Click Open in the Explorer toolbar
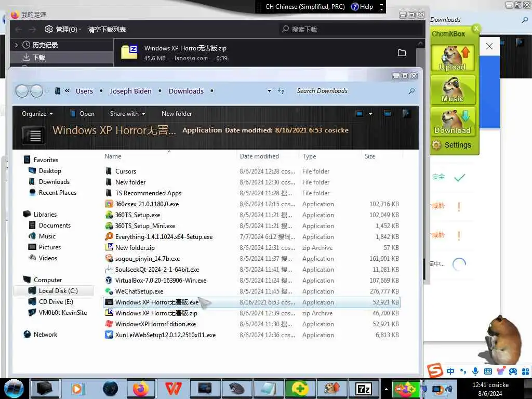 click(x=82, y=114)
